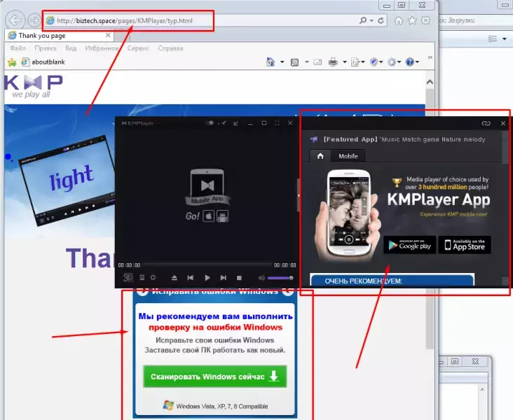Expand the RSS feeds dropdown arrow

tap(306, 62)
